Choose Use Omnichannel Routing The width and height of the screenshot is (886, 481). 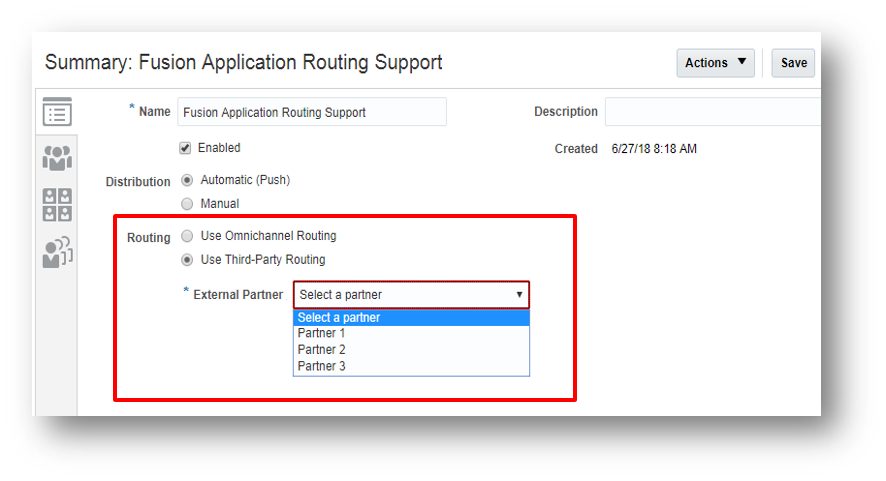[187, 236]
